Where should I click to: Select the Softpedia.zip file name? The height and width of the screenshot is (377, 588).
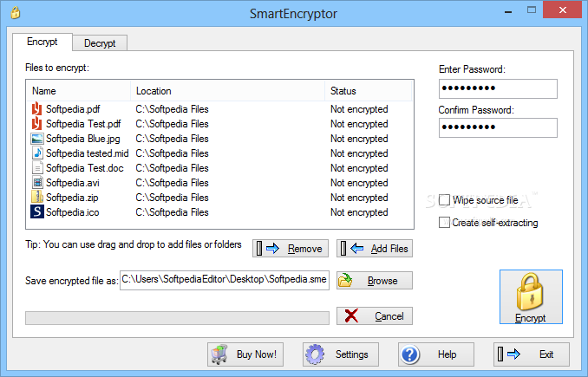72,198
